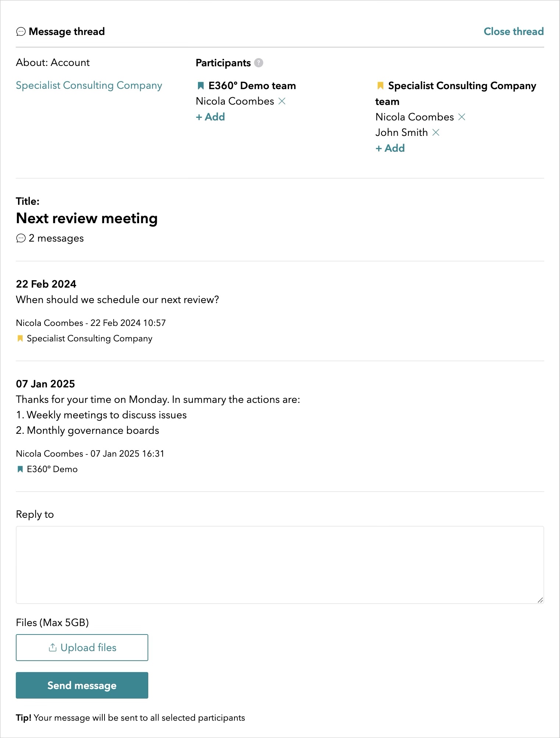Close the message thread
Image resolution: width=560 pixels, height=738 pixels.
click(x=514, y=31)
